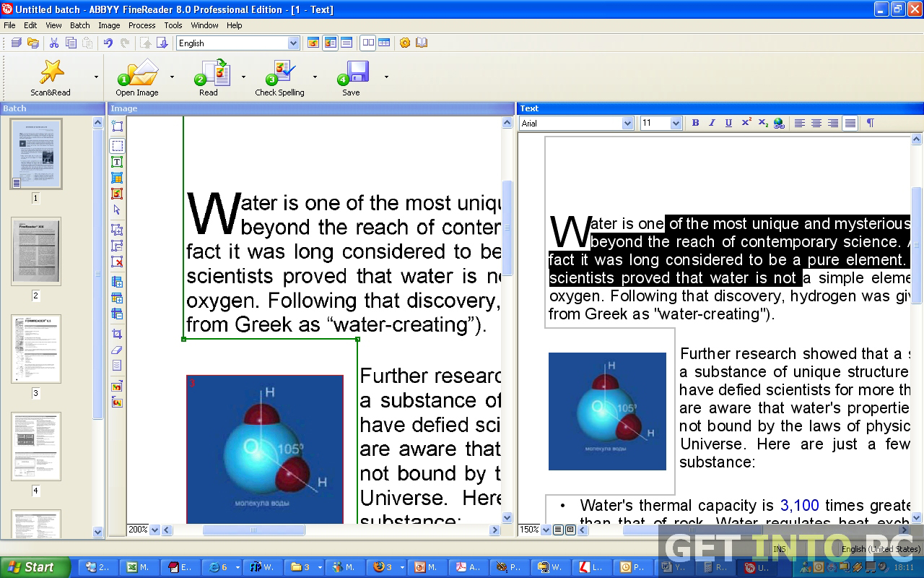Click the Undo arrow icon

[108, 43]
